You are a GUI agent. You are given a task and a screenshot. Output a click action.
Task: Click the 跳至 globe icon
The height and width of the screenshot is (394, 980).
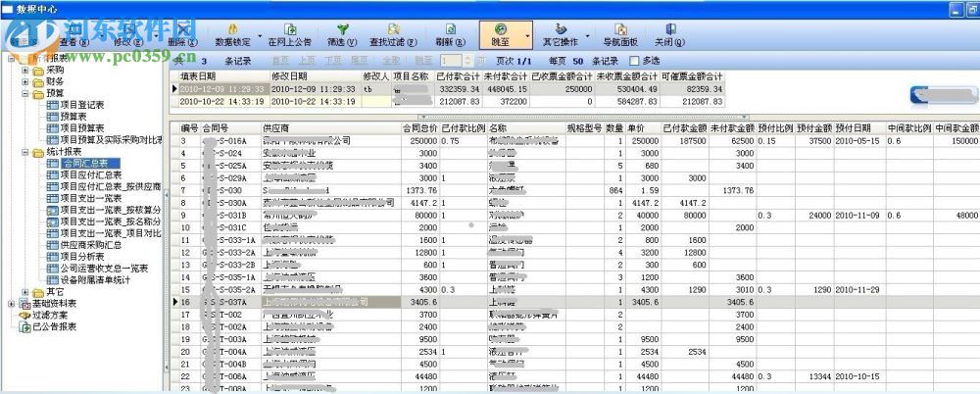501,29
